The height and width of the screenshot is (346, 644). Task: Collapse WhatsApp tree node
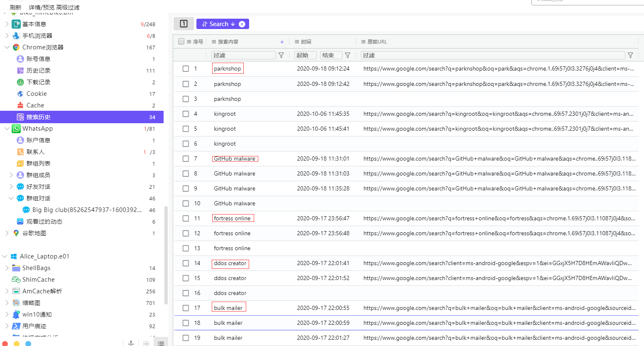point(7,129)
